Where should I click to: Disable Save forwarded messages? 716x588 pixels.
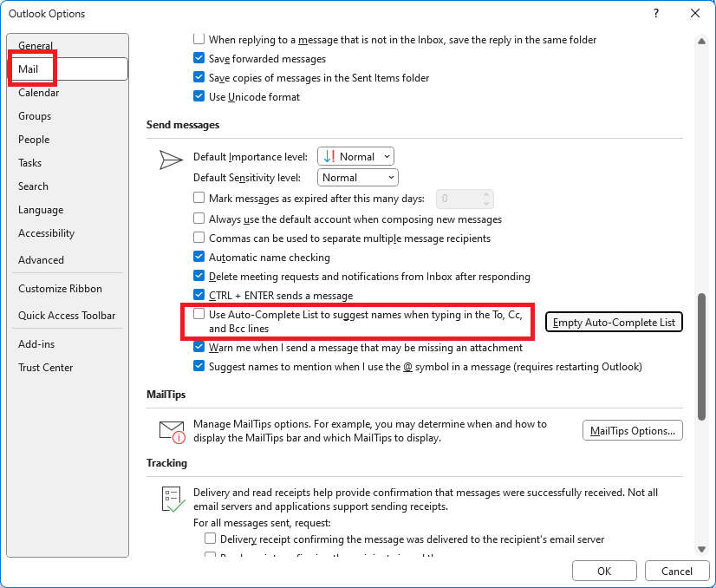199,59
